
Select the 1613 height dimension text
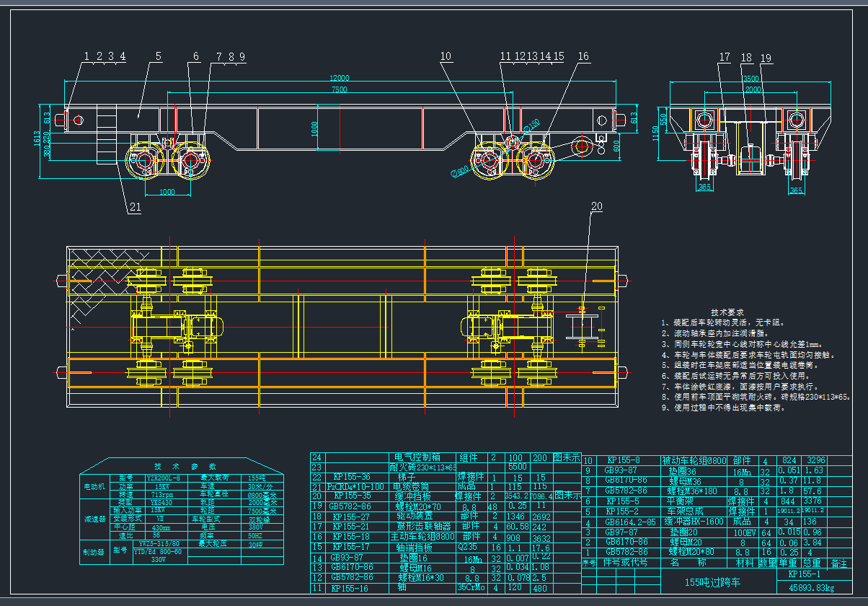pos(37,138)
